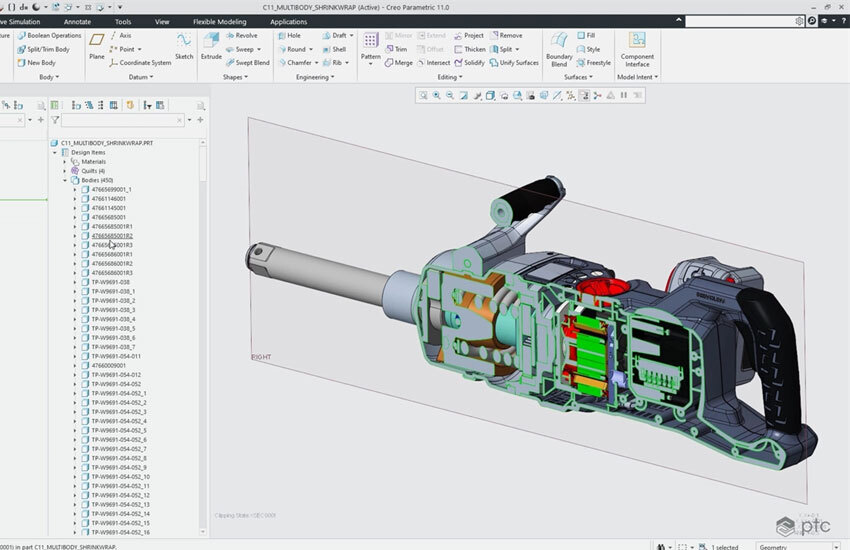Click the model tree search field
The height and width of the screenshot is (550, 850).
coord(122,120)
